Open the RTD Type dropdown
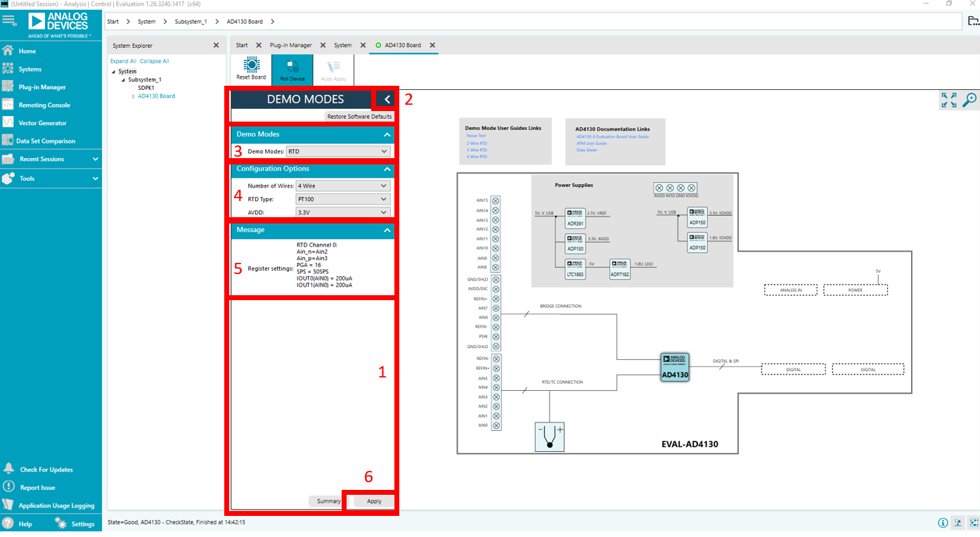 pyautogui.click(x=343, y=200)
